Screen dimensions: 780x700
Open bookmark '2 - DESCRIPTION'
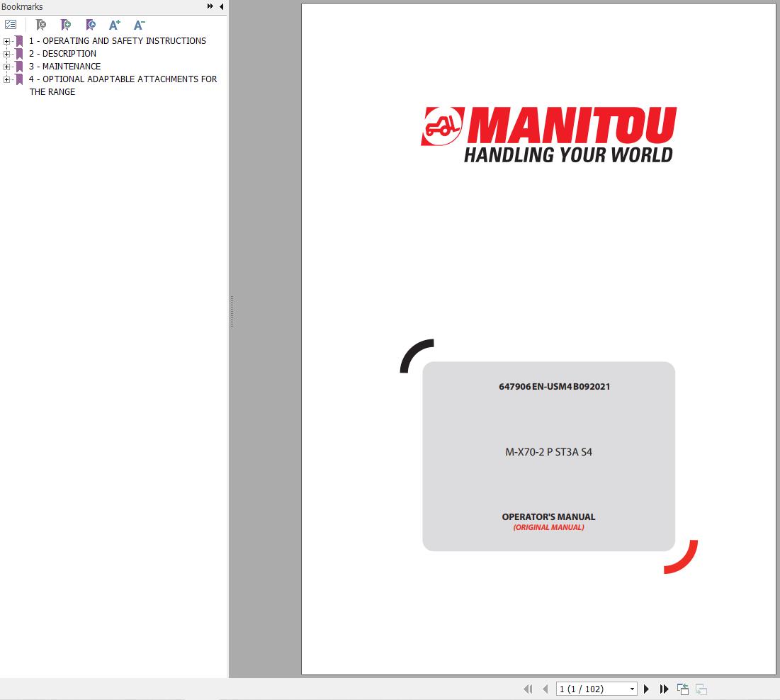(62, 54)
